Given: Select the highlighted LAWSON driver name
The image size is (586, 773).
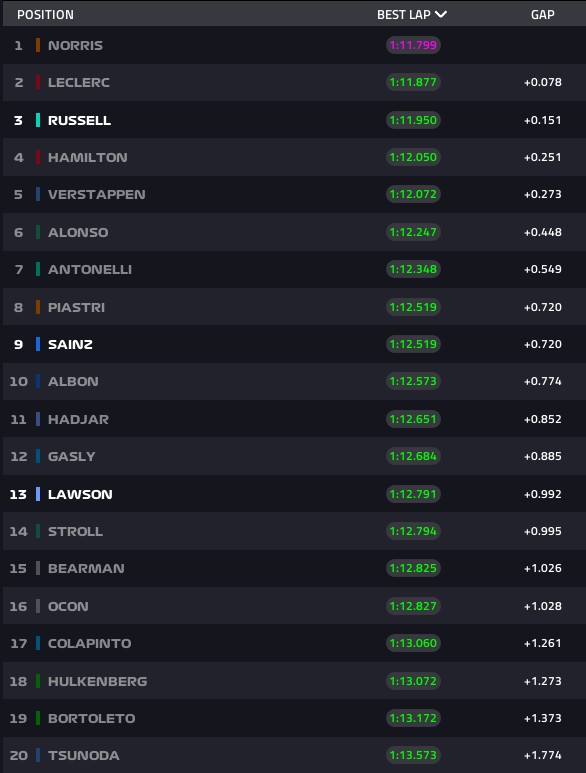Looking at the screenshot, I should [80, 494].
